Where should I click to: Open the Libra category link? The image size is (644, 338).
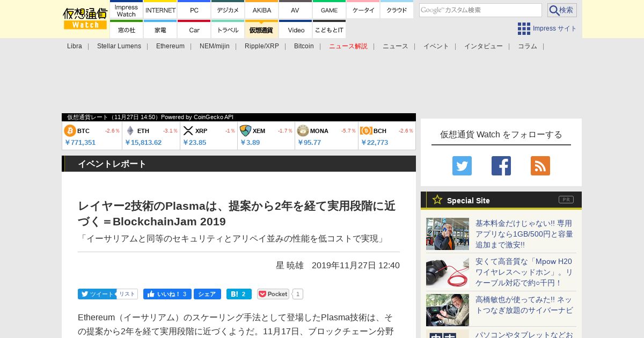75,46
